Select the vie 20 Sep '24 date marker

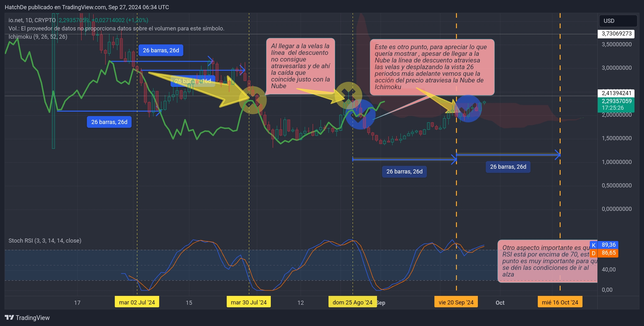(x=456, y=302)
